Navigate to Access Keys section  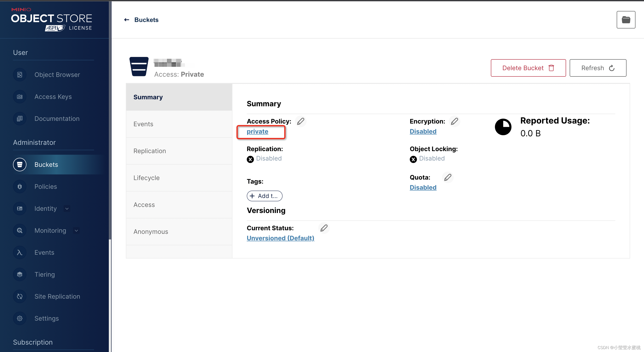pyautogui.click(x=53, y=96)
